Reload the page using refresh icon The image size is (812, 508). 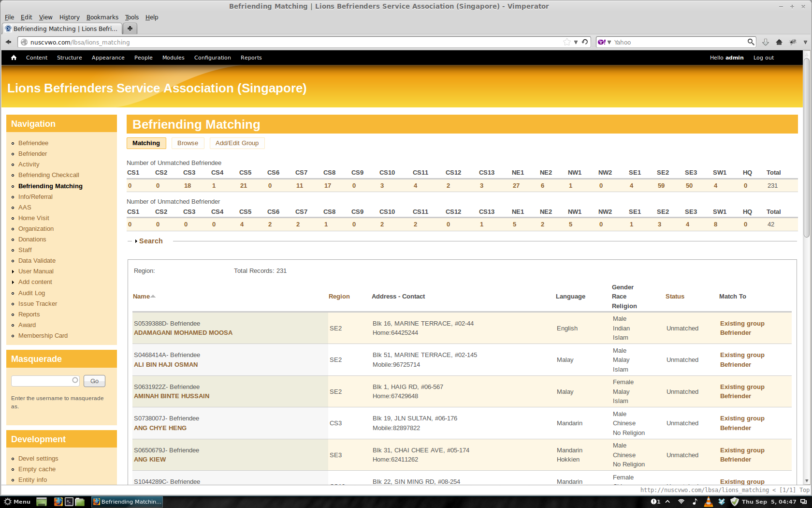point(585,42)
